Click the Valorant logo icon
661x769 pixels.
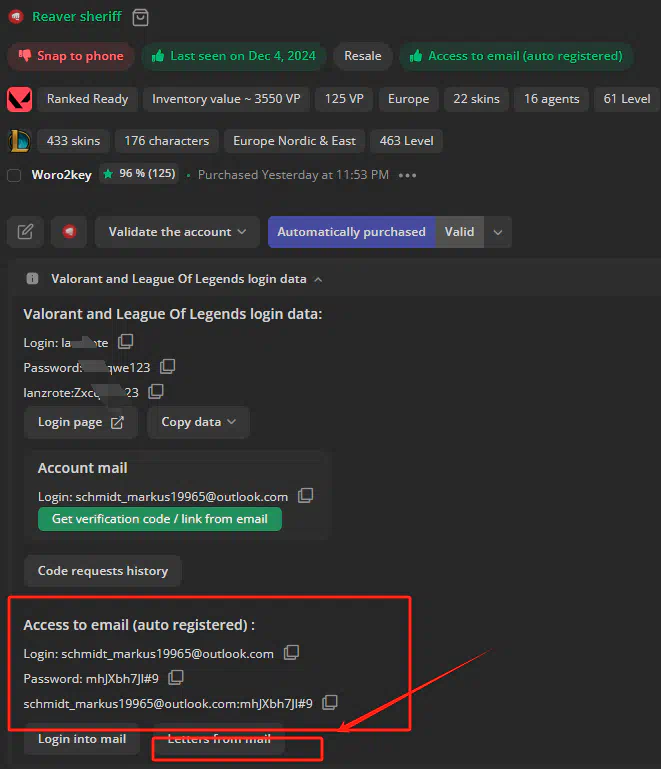point(20,99)
